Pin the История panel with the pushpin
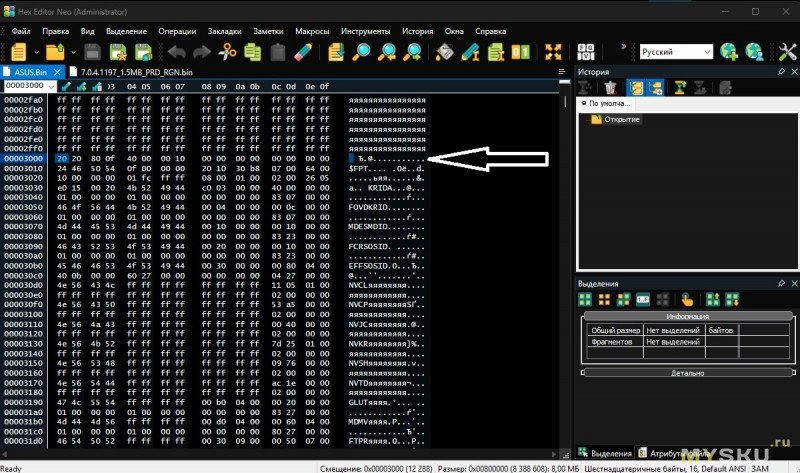 click(780, 72)
